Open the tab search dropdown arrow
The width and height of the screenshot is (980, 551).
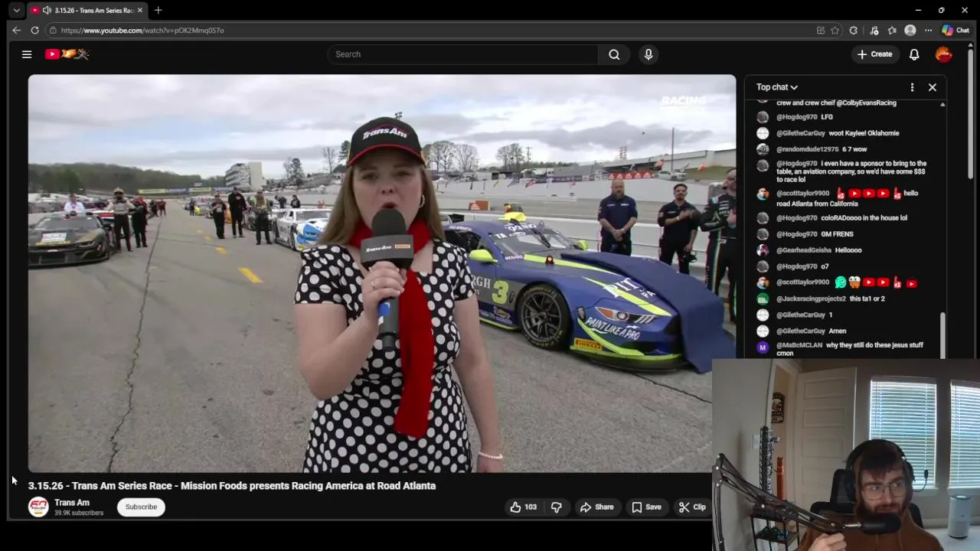[x=16, y=11]
